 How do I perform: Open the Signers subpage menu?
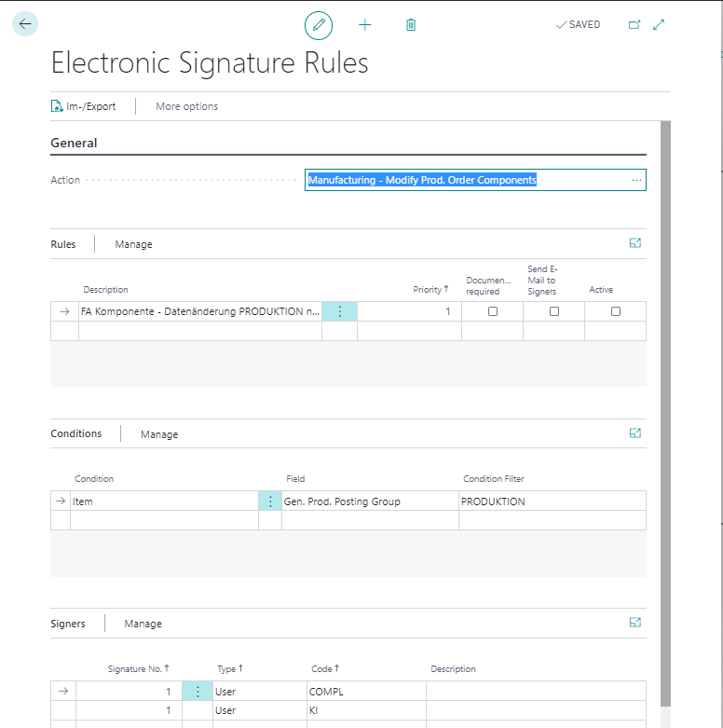tap(68, 624)
